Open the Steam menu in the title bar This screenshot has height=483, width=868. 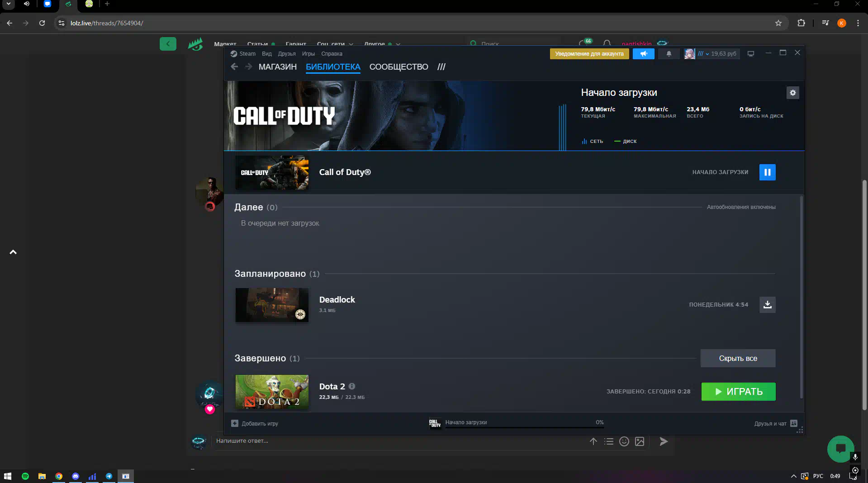(247, 53)
